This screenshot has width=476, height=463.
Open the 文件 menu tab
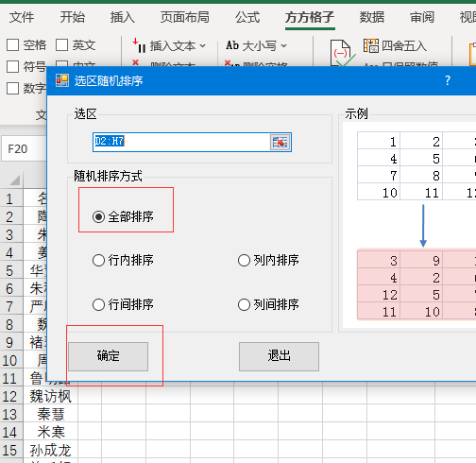[22, 17]
